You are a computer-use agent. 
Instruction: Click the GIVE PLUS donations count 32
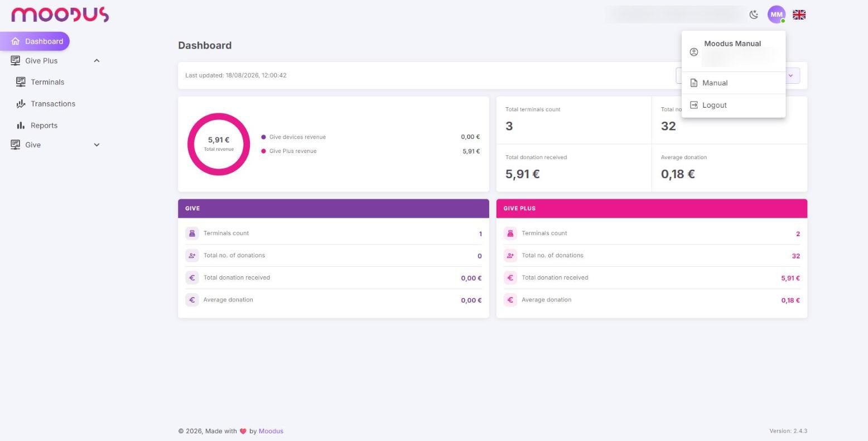pos(796,256)
